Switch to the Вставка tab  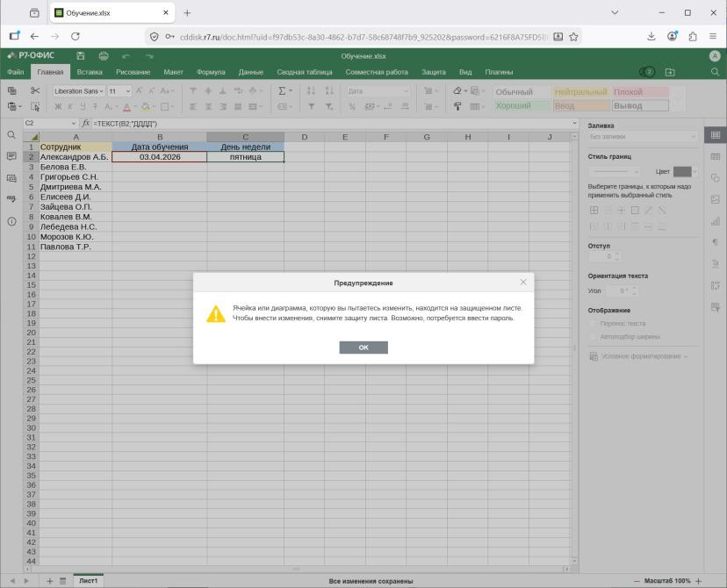[90, 72]
